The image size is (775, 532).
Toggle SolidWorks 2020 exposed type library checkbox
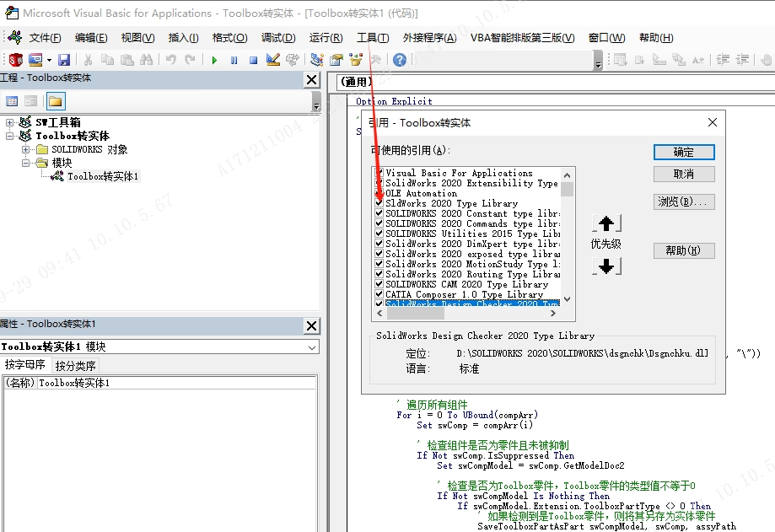point(379,254)
